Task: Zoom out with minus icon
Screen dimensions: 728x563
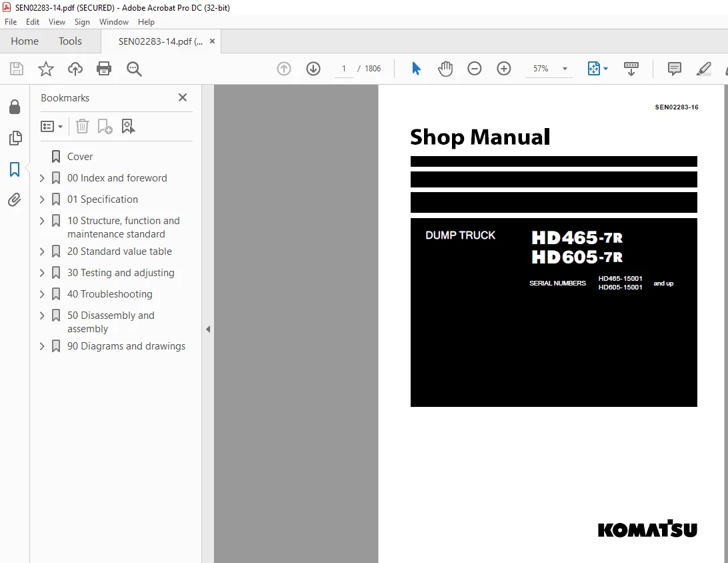Action: (474, 69)
